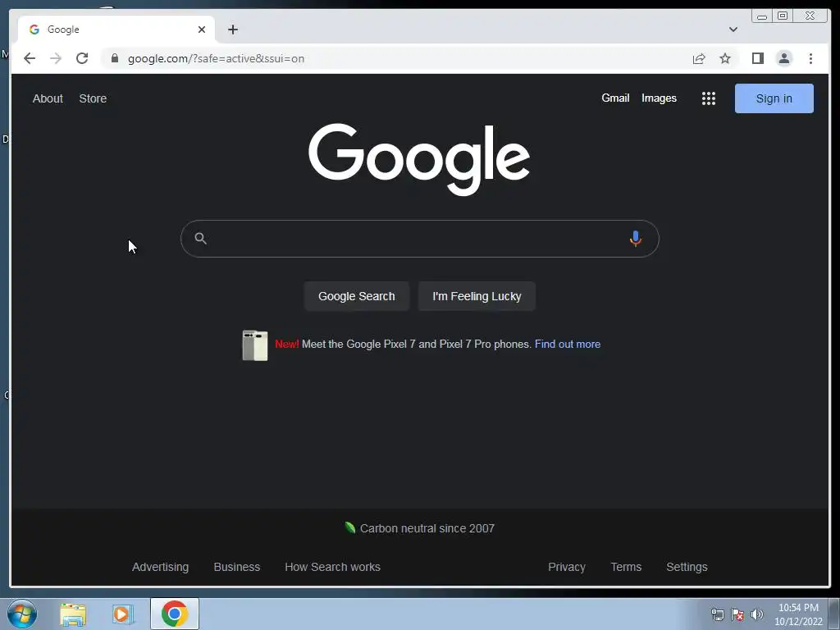The image size is (840, 630).
Task: Expand the tab search chevron
Action: point(733,30)
